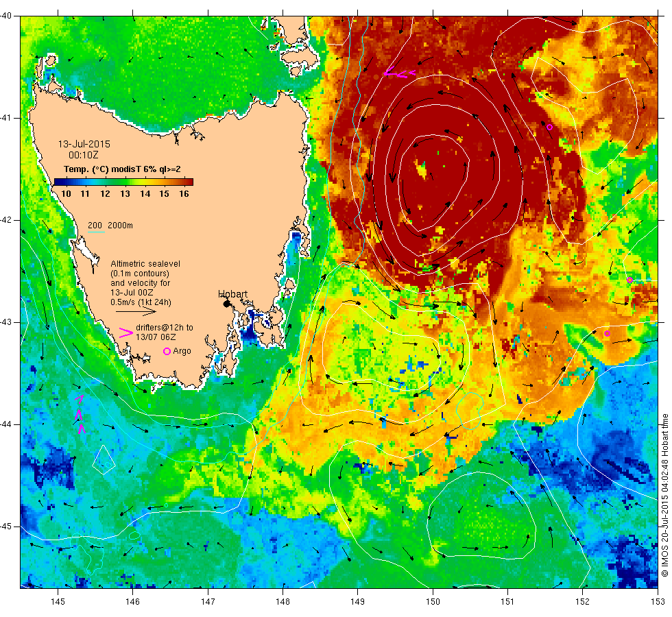This screenshot has height=617, width=672.
Task: Click the '10' tick under the color bar
Action: pos(66,193)
